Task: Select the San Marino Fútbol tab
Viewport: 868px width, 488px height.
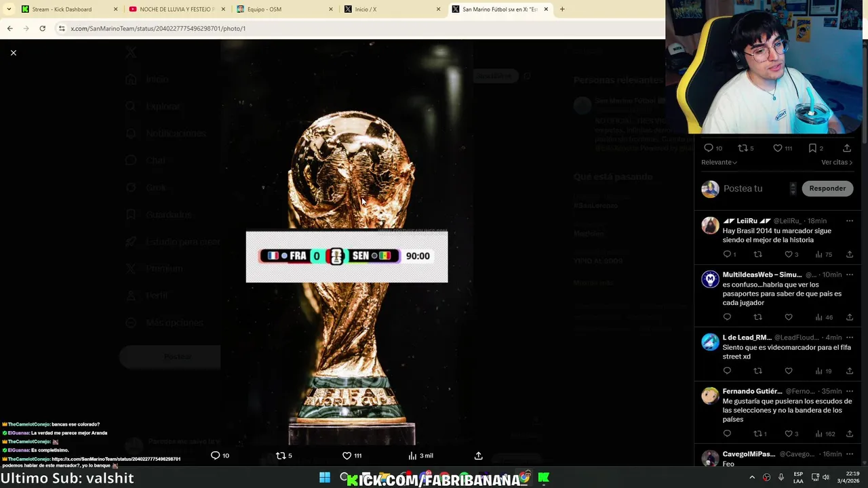Action: [500, 9]
